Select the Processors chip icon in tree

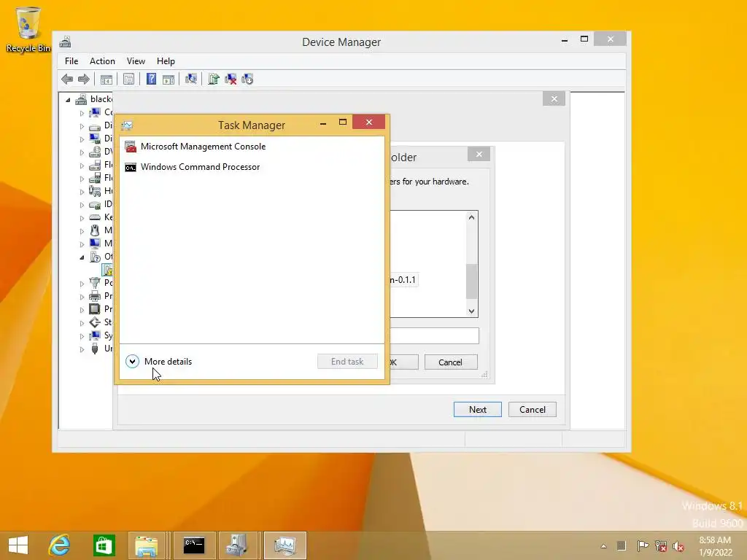95,309
